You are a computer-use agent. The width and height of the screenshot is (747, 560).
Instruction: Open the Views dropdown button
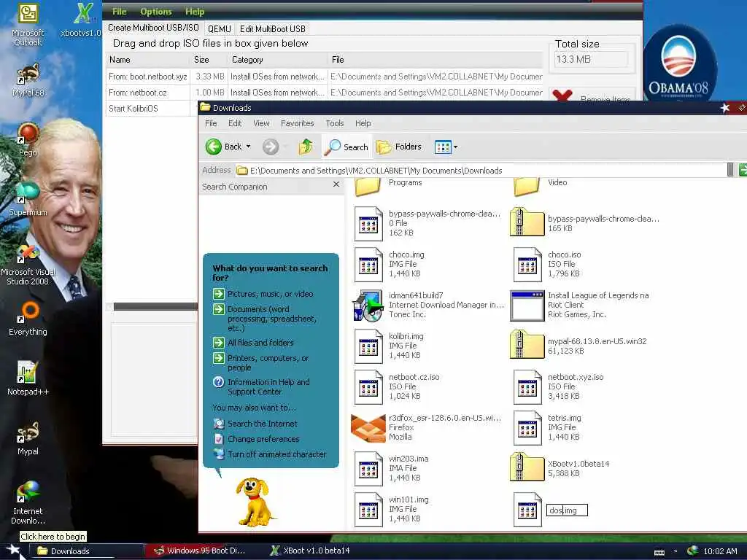click(446, 147)
